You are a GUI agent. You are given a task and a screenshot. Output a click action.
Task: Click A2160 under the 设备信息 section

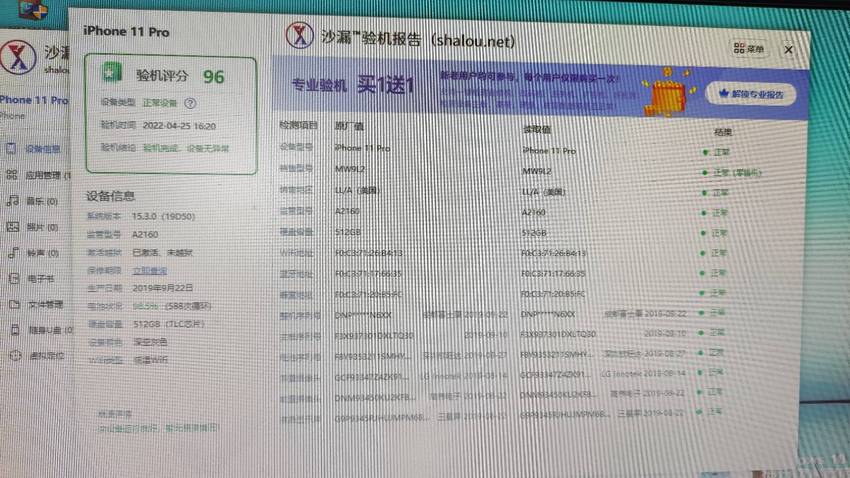[145, 235]
